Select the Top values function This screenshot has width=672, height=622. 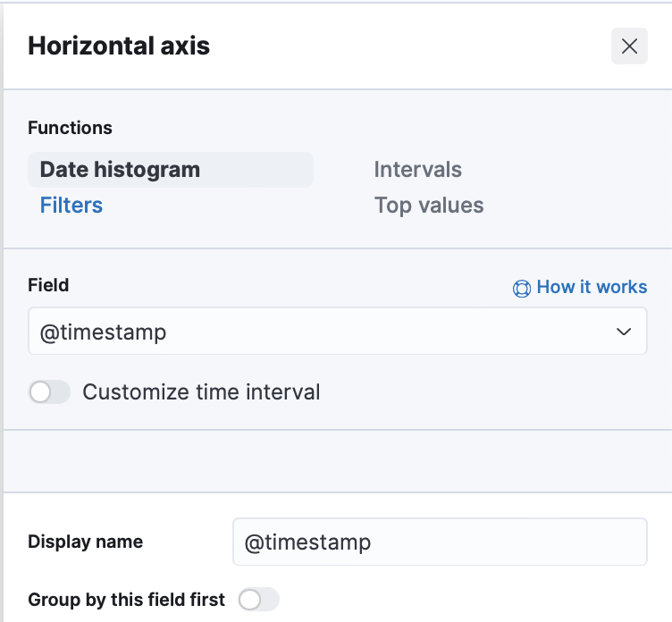[429, 205]
